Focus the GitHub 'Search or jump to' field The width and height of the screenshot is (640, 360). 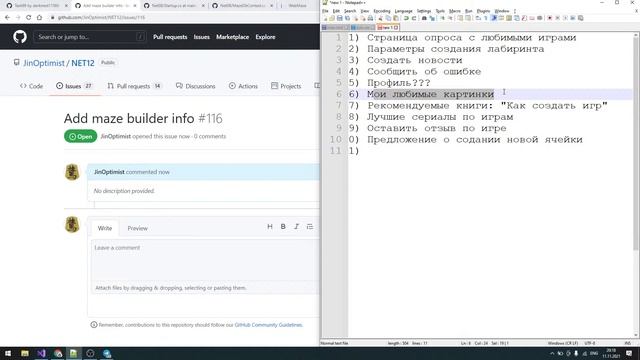point(90,37)
